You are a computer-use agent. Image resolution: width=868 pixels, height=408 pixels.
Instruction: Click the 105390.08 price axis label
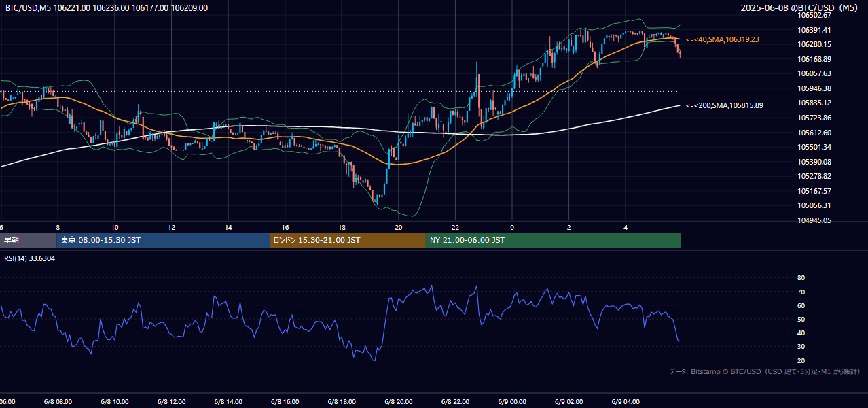pyautogui.click(x=815, y=162)
